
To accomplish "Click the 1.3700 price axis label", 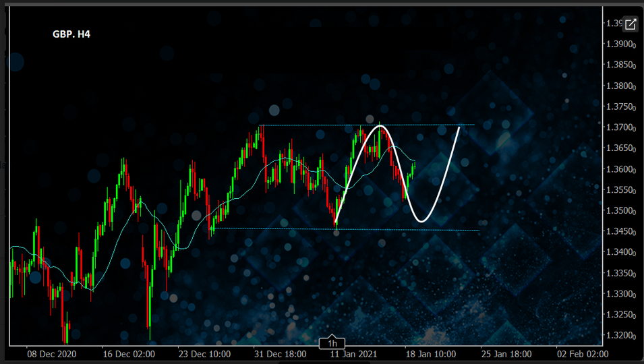I will pos(620,127).
